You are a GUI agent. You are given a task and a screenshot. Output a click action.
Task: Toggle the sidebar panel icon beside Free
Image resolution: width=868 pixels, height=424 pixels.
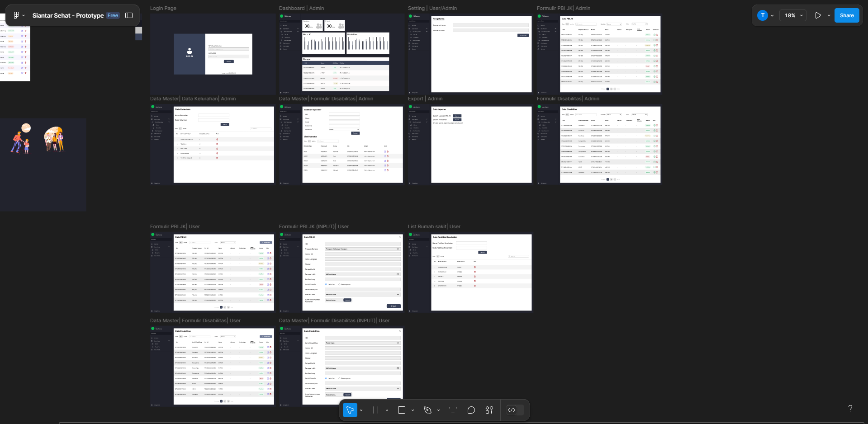(129, 15)
